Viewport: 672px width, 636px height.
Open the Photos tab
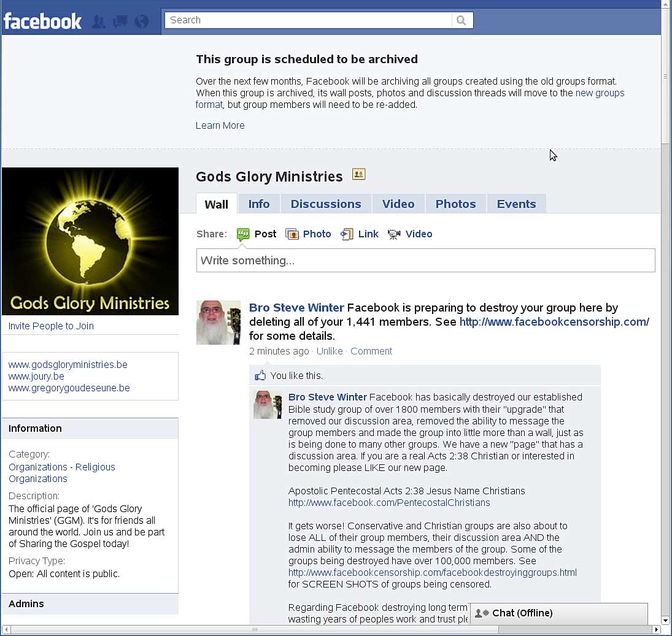pos(455,204)
